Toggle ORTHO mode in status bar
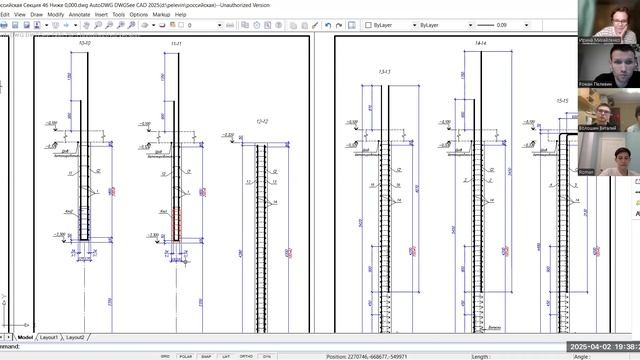The height and width of the screenshot is (360, 640). coord(246,356)
